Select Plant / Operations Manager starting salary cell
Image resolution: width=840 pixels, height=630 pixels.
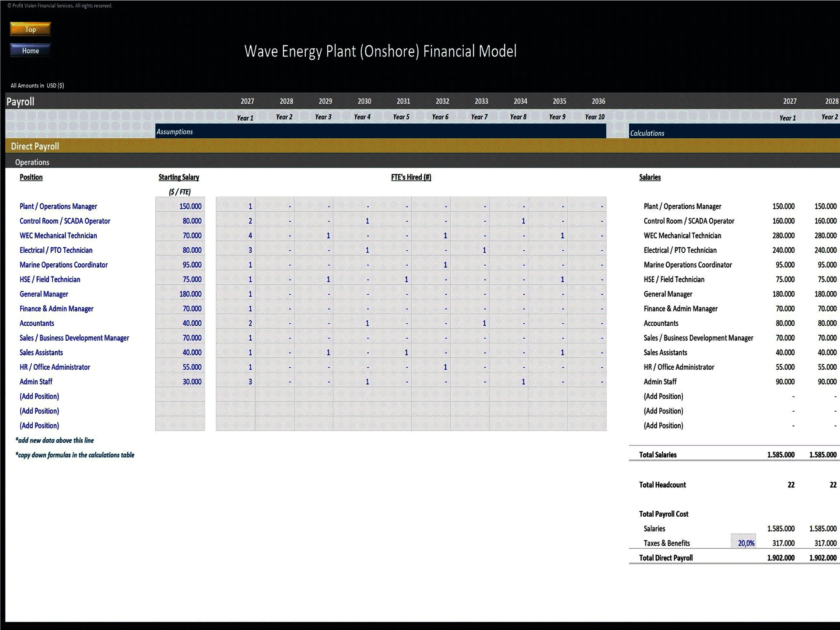180,206
